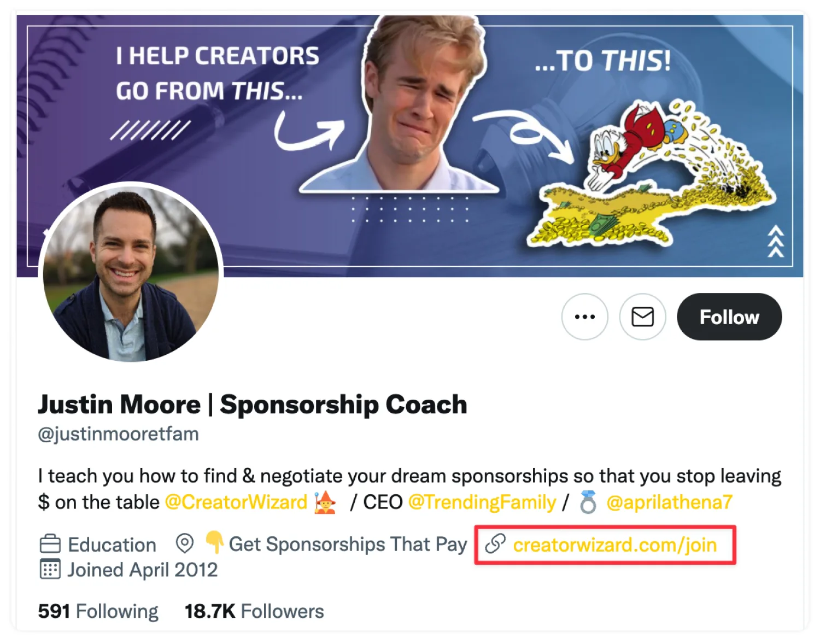Open the creatorwizard.com/join website link
This screenshot has height=644, width=820.
tap(614, 545)
